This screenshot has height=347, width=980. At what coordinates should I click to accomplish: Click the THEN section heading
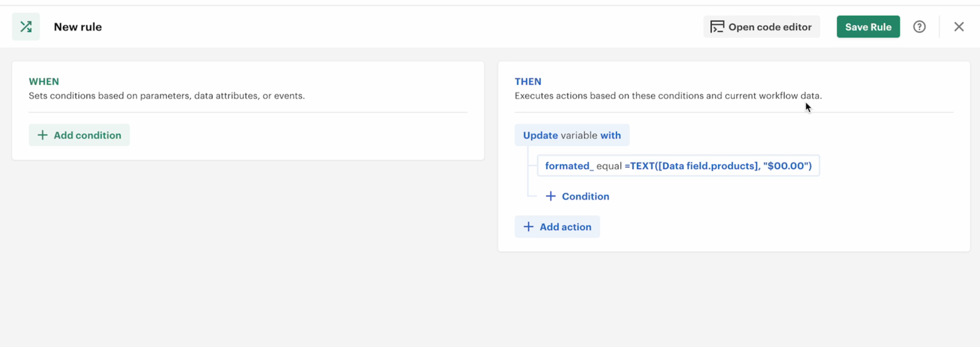click(528, 81)
